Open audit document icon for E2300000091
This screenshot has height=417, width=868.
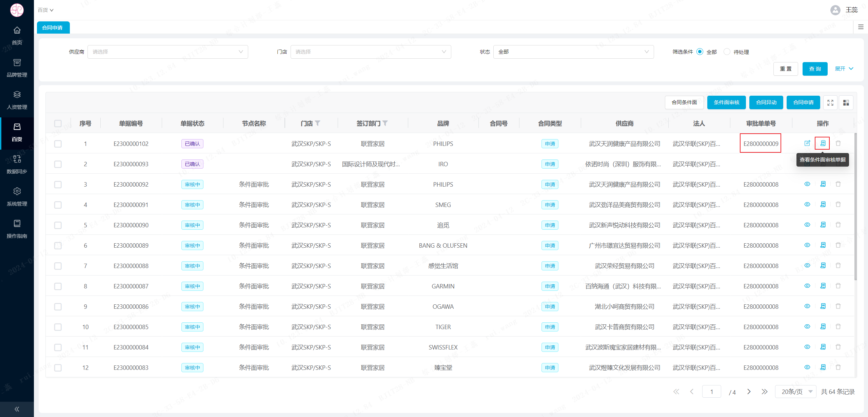click(x=823, y=204)
